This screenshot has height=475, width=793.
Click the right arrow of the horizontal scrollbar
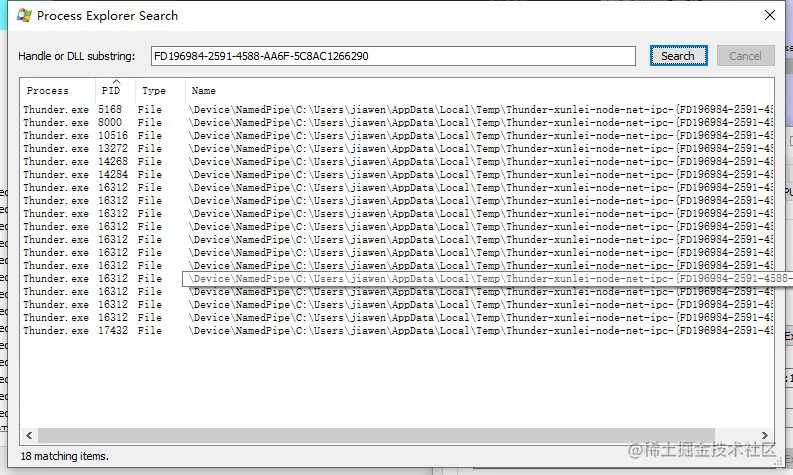(x=765, y=436)
